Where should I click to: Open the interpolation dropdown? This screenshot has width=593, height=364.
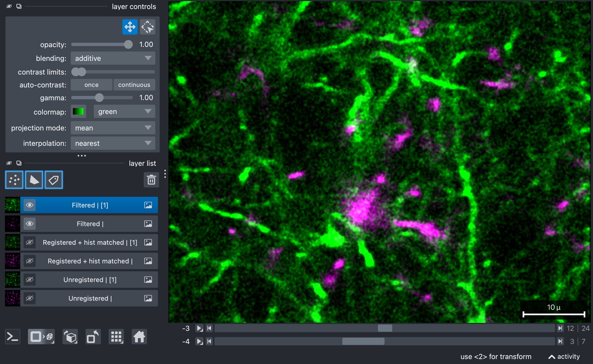click(113, 143)
